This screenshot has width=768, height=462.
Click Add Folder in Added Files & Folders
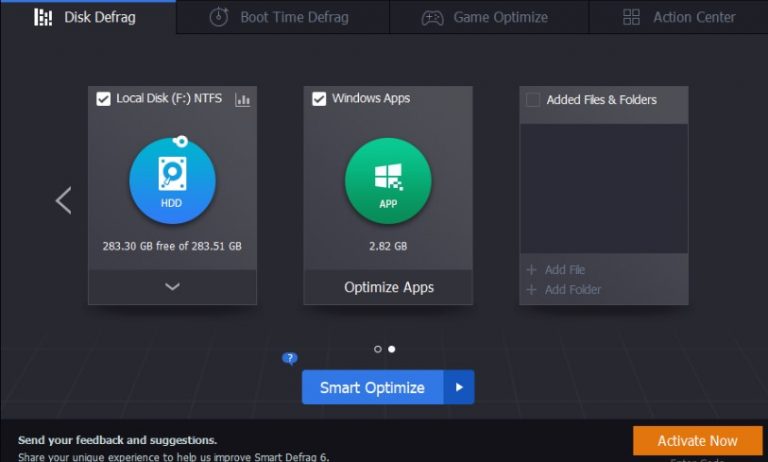[563, 290]
